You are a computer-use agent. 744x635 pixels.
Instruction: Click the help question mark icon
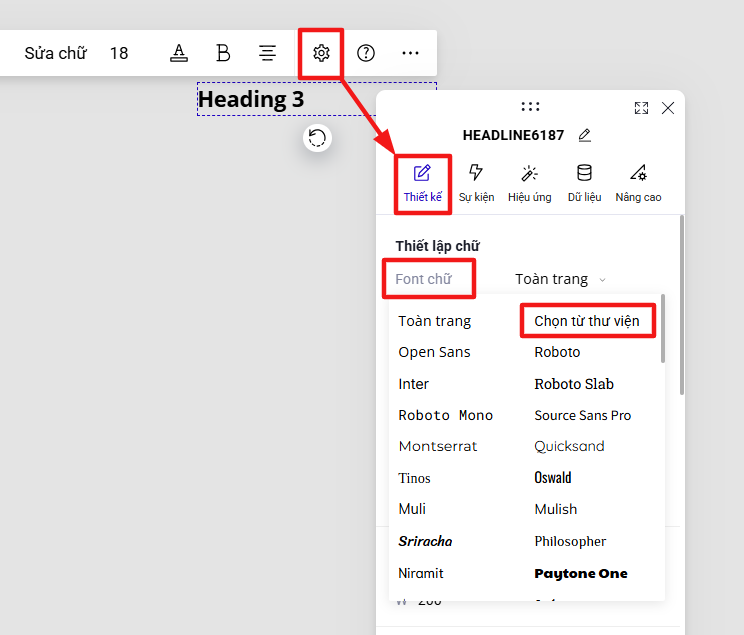pos(366,53)
